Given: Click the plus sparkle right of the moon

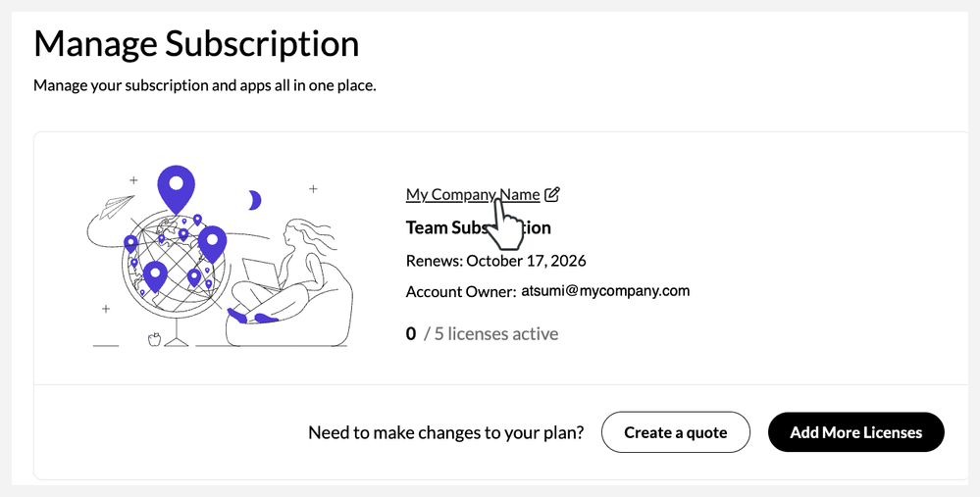Looking at the screenshot, I should 313,188.
